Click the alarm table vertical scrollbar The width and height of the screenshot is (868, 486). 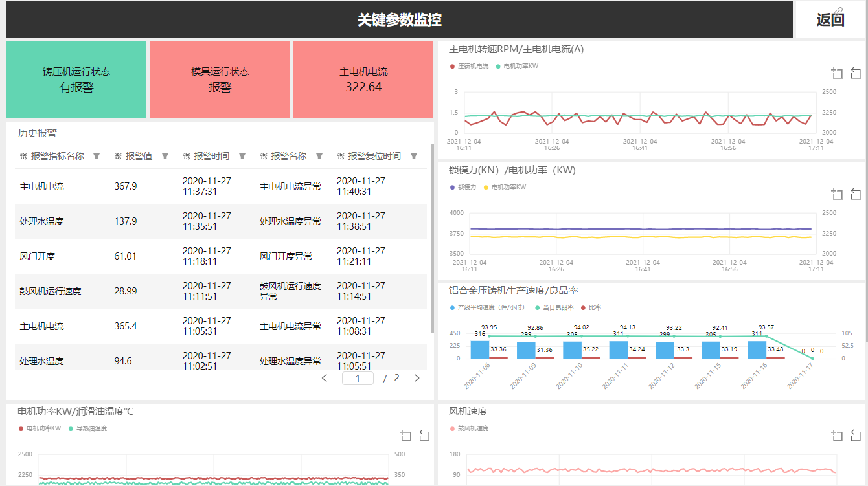pyautogui.click(x=432, y=237)
